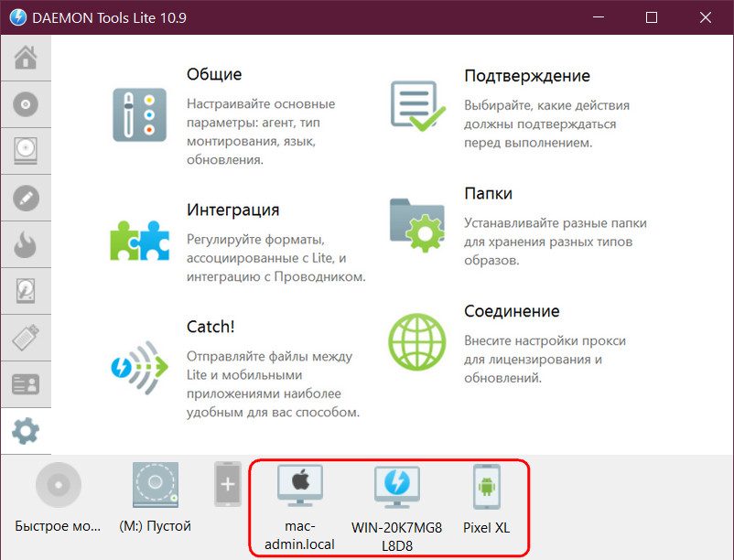Minimize the DAEMON Tools window
Image resolution: width=734 pixels, height=560 pixels.
coord(599,17)
